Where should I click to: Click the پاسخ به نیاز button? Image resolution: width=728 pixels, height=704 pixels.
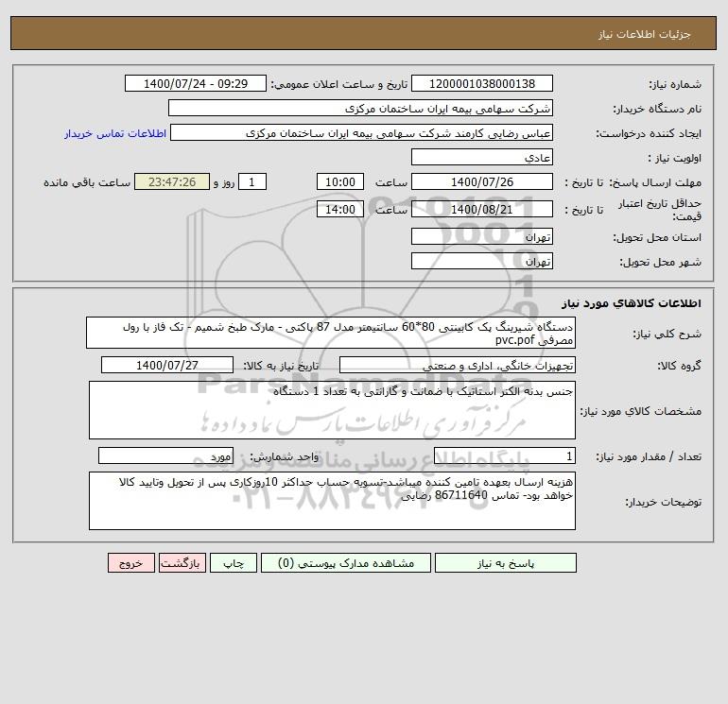pos(506,563)
